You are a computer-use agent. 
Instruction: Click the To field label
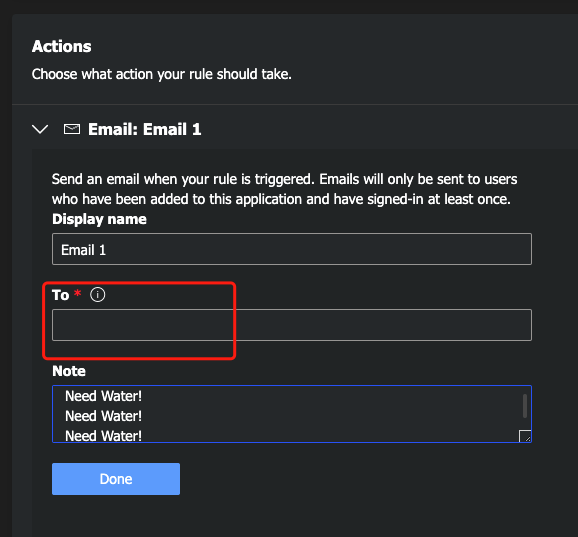60,295
